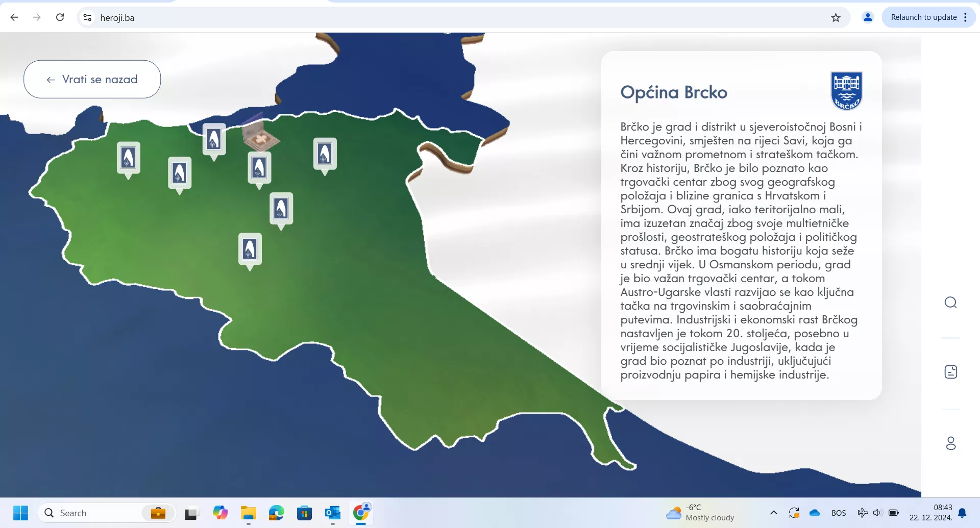
Task: Open the Windows Start menu
Action: (21, 513)
